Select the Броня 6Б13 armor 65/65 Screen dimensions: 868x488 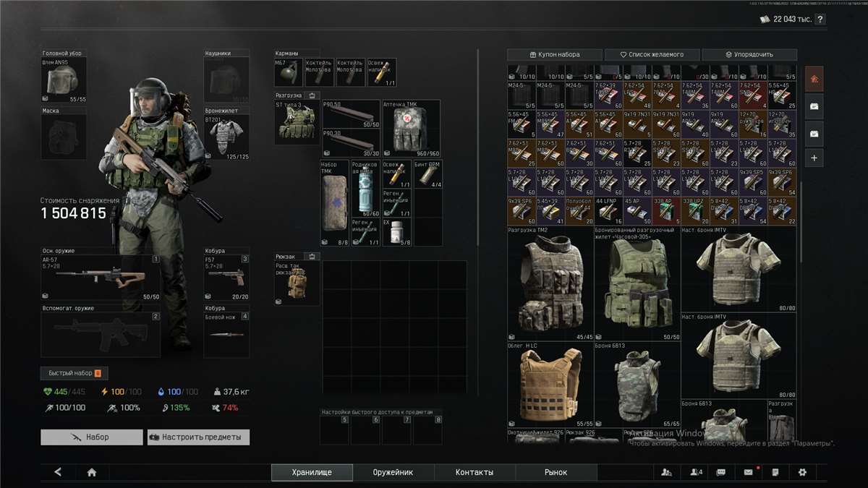pyautogui.click(x=637, y=385)
